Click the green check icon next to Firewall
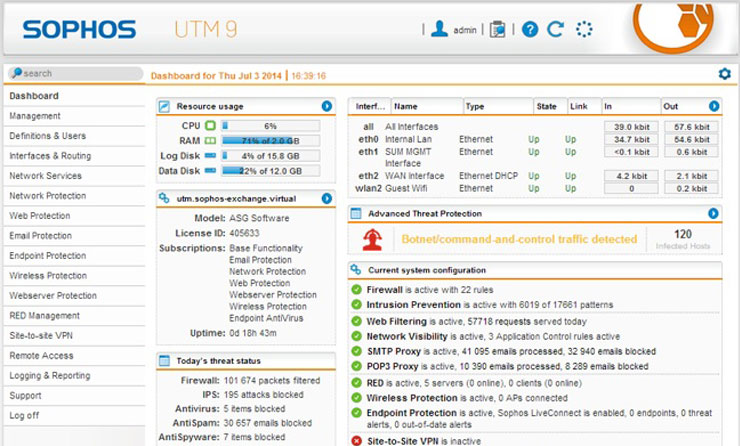Screen dimensions: 740x446 click(x=356, y=290)
